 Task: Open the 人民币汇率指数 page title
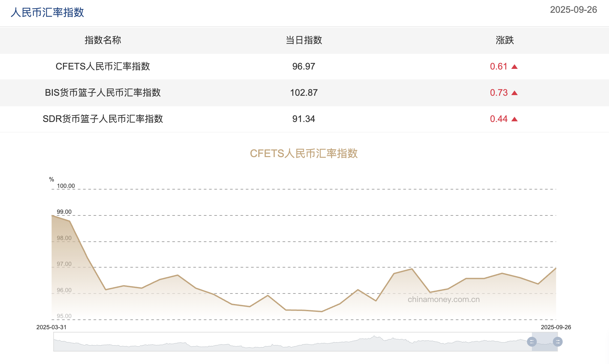click(x=47, y=12)
